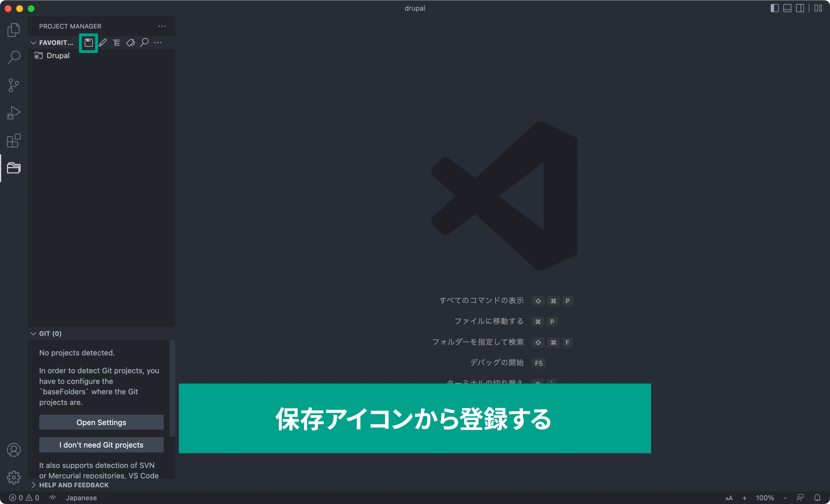Image resolution: width=830 pixels, height=504 pixels.
Task: Click the Save Project icon in Favorites
Action: tap(88, 42)
